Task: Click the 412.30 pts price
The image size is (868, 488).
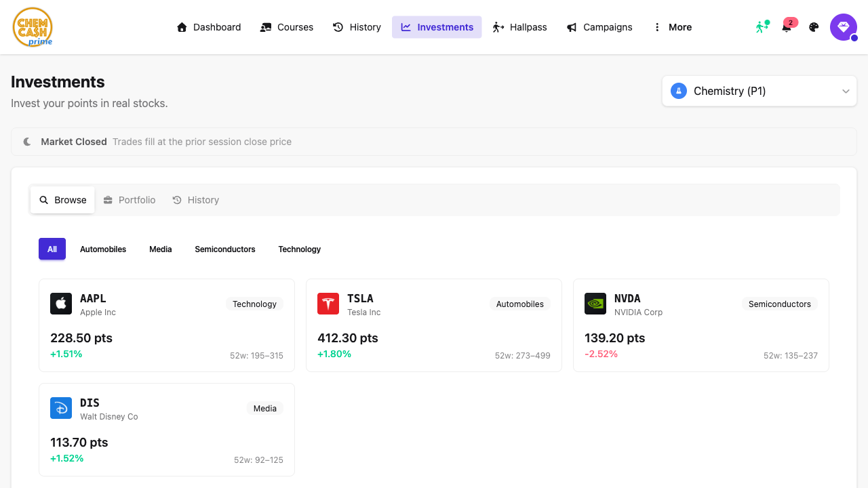Action: (348, 338)
